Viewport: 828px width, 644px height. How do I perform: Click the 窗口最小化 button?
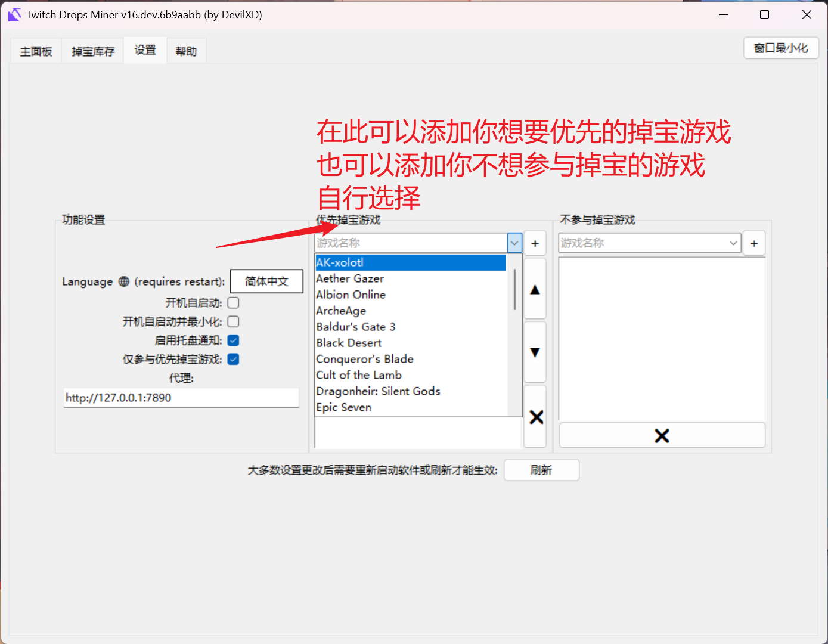pyautogui.click(x=781, y=48)
